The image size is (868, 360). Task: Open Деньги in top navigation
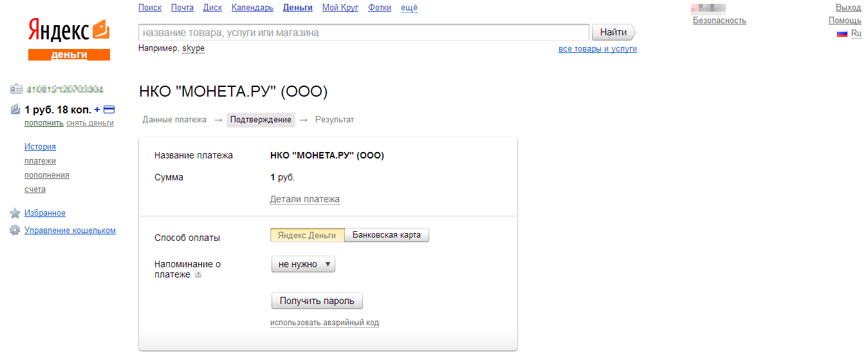tap(298, 8)
